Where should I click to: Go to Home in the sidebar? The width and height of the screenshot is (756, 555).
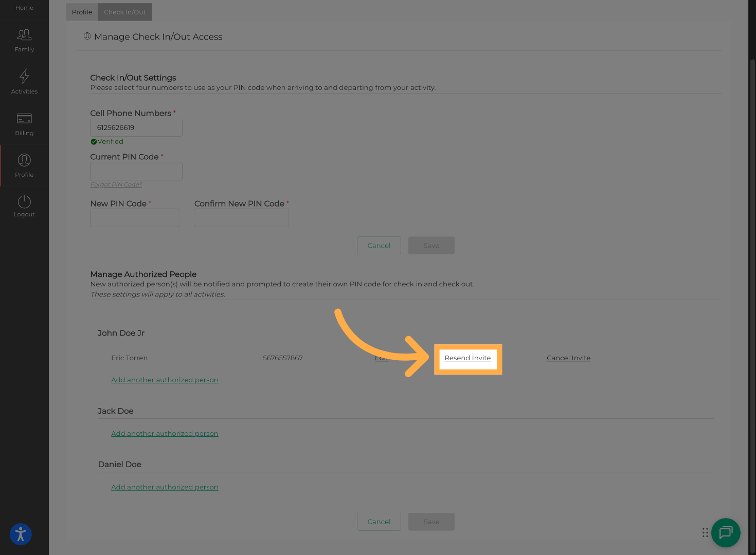[x=24, y=8]
